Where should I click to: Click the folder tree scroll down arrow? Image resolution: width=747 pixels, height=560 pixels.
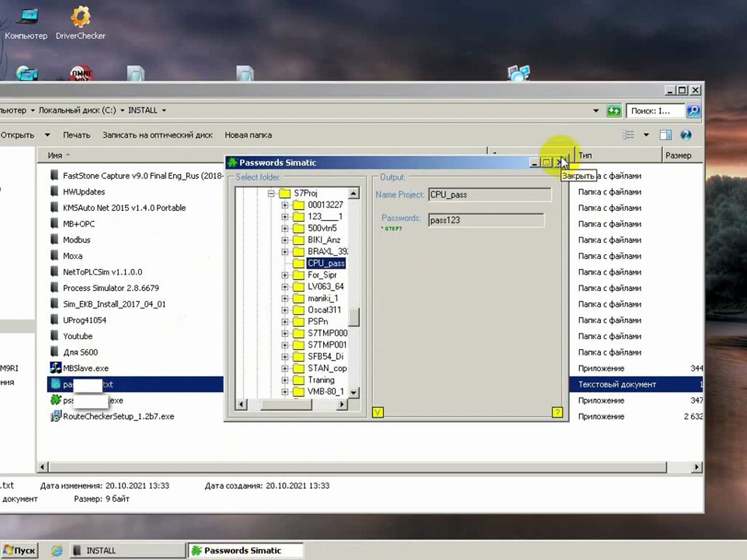354,393
